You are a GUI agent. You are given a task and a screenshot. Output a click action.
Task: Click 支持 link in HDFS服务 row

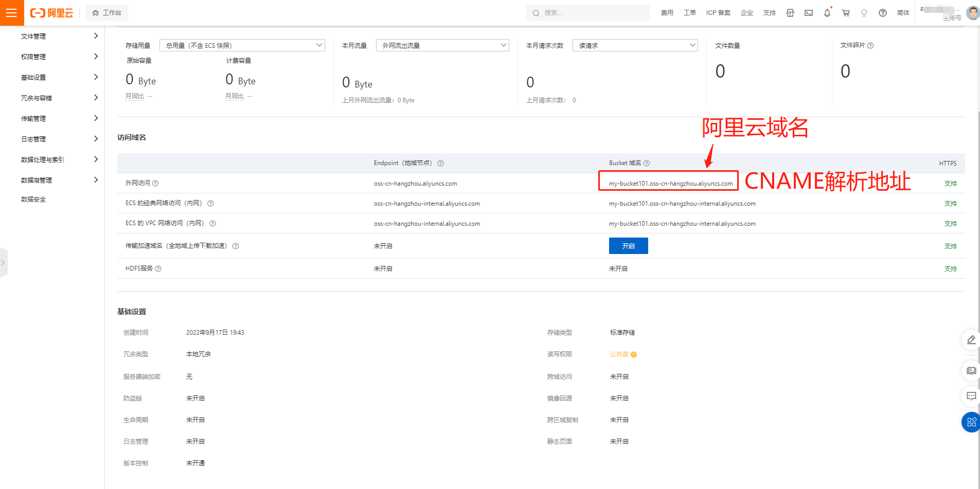(x=950, y=269)
